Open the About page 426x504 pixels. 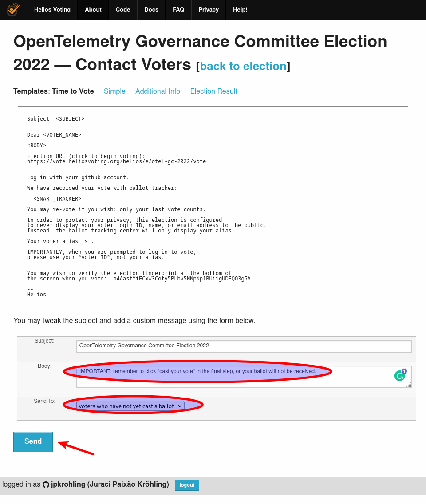pos(93,9)
